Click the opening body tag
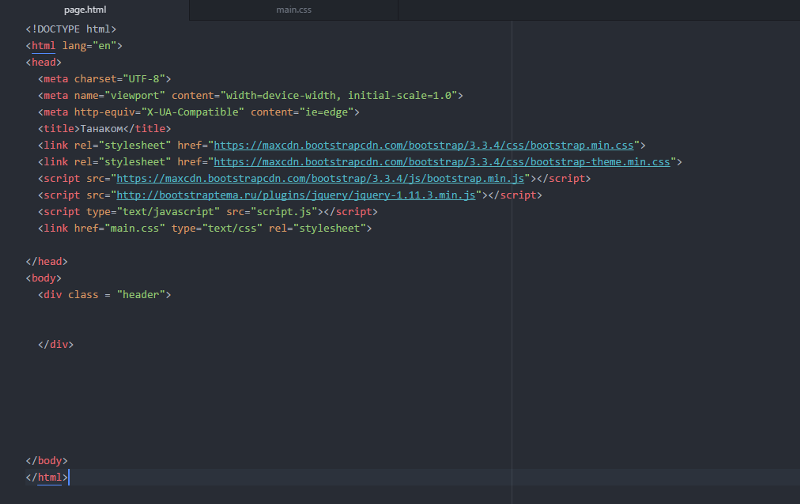This screenshot has height=504, width=800. (43, 278)
